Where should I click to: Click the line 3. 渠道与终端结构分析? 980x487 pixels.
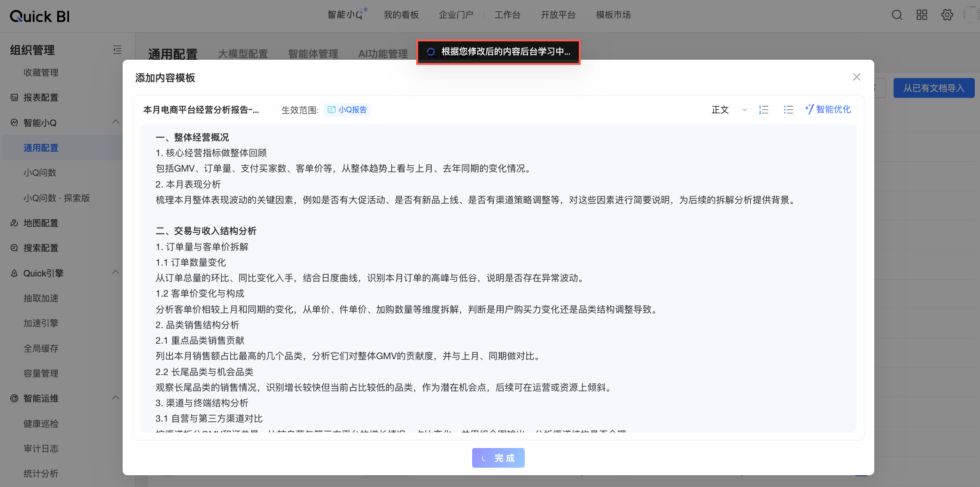(x=202, y=403)
